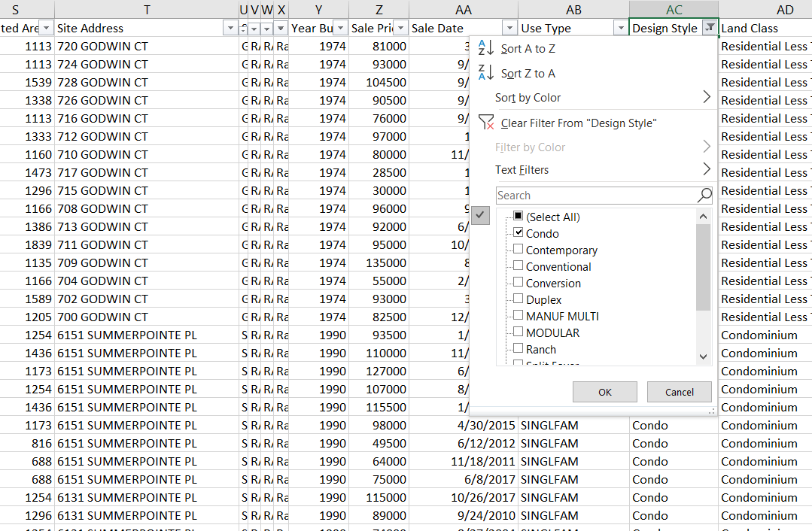Image resolution: width=812 pixels, height=531 pixels.
Task: Click the clear filter funnel icon
Action: coord(485,123)
